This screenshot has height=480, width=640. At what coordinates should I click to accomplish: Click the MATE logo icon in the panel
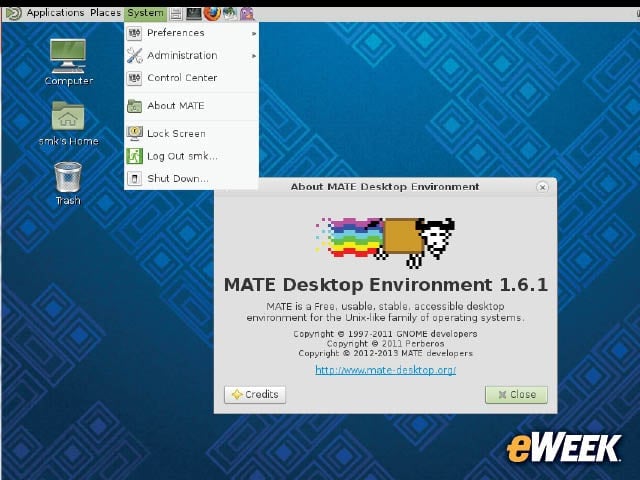[x=13, y=13]
